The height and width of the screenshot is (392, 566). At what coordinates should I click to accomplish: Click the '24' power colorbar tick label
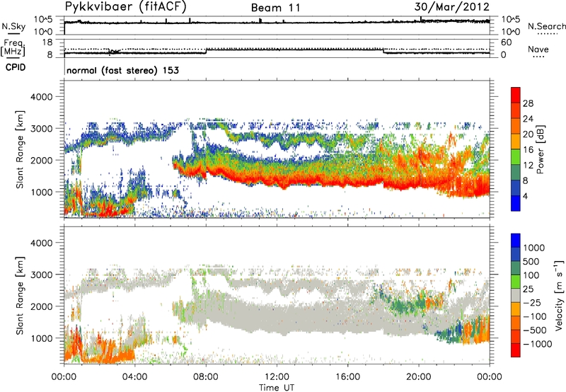point(528,119)
